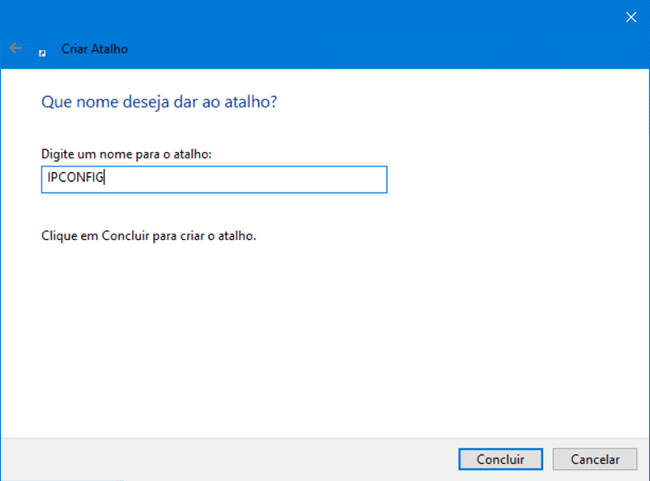Click the blank white area right of the name field
Image resolution: width=650 pixels, height=481 pixels.
tap(510, 179)
